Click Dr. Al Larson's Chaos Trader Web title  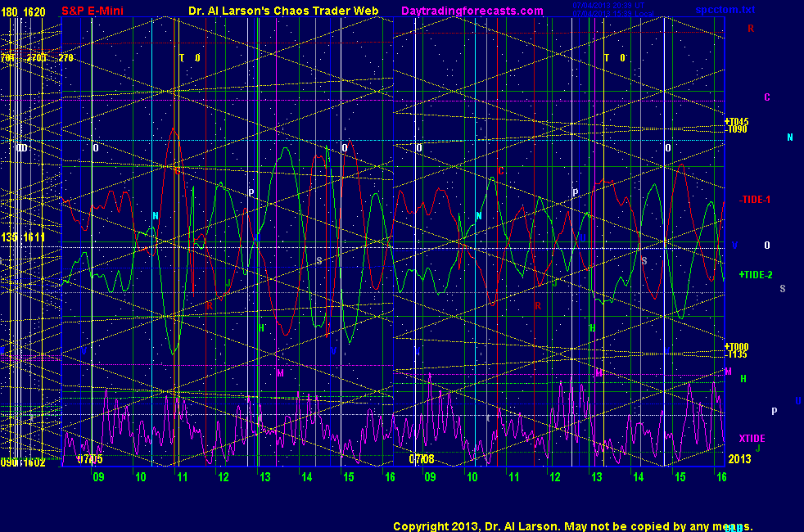click(283, 11)
